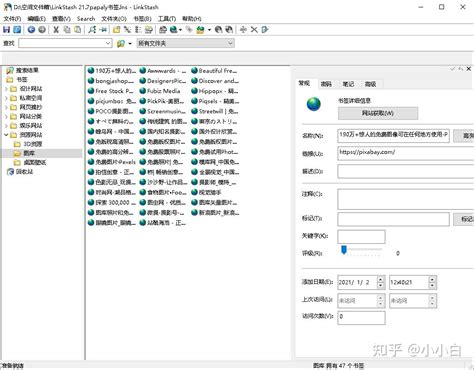
Task: Click the button right of the name field
Action: pos(464,136)
